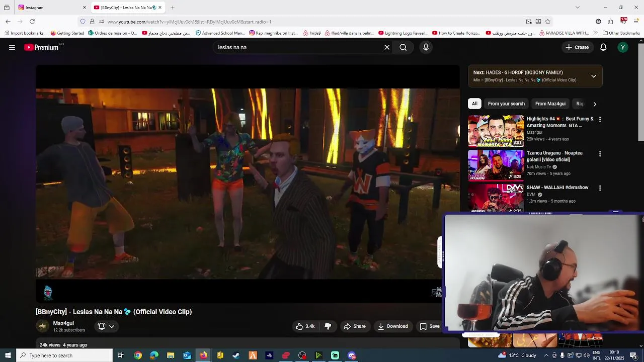Viewport: 644px width, 362px height.
Task: Click the Create button
Action: pos(577,47)
